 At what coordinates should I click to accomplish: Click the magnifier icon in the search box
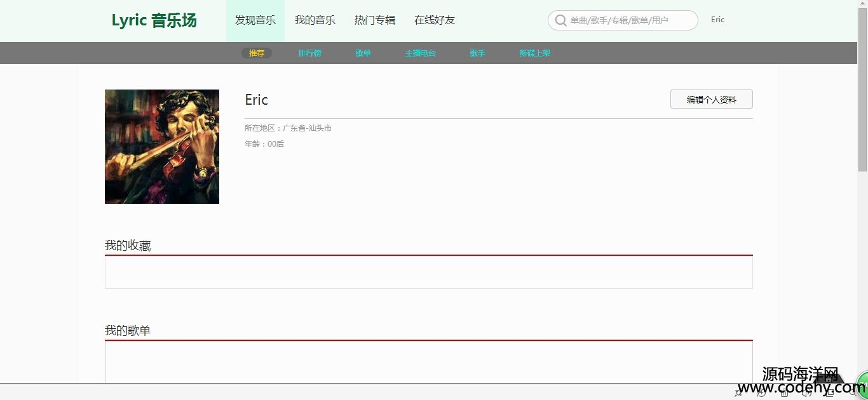(x=560, y=20)
